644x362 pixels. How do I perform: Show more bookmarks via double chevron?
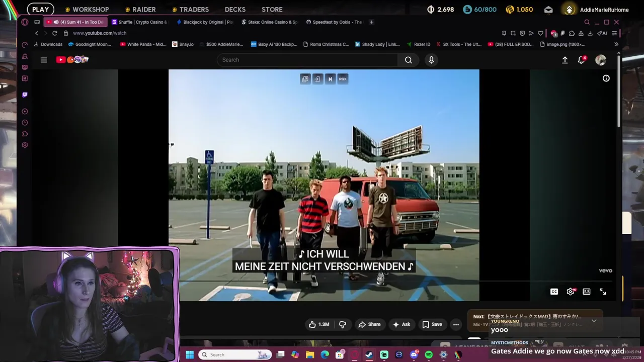tap(616, 44)
